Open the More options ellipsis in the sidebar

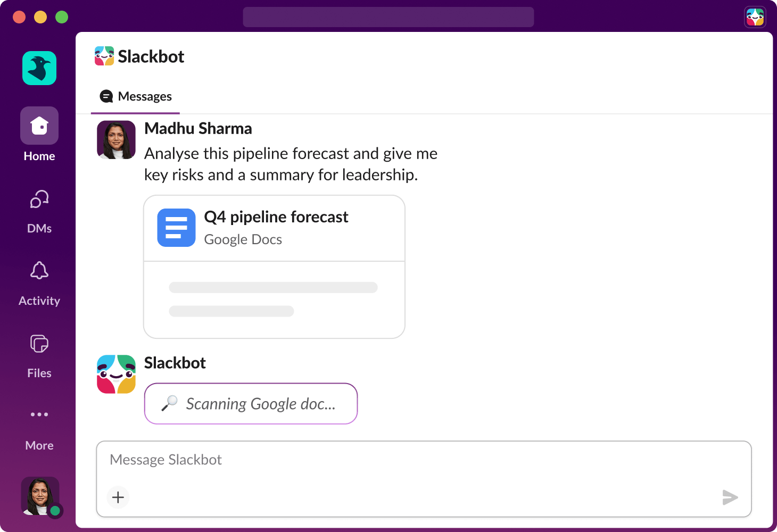click(39, 414)
